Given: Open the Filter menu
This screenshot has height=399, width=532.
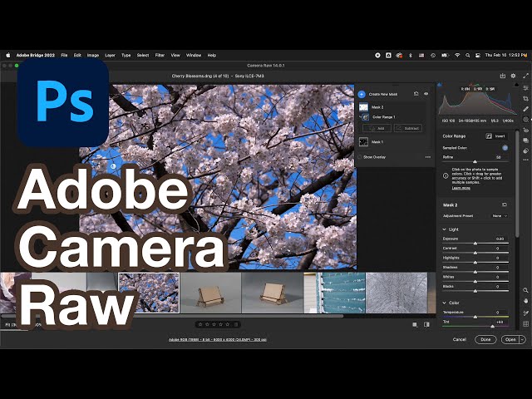Looking at the screenshot, I should coord(160,55).
